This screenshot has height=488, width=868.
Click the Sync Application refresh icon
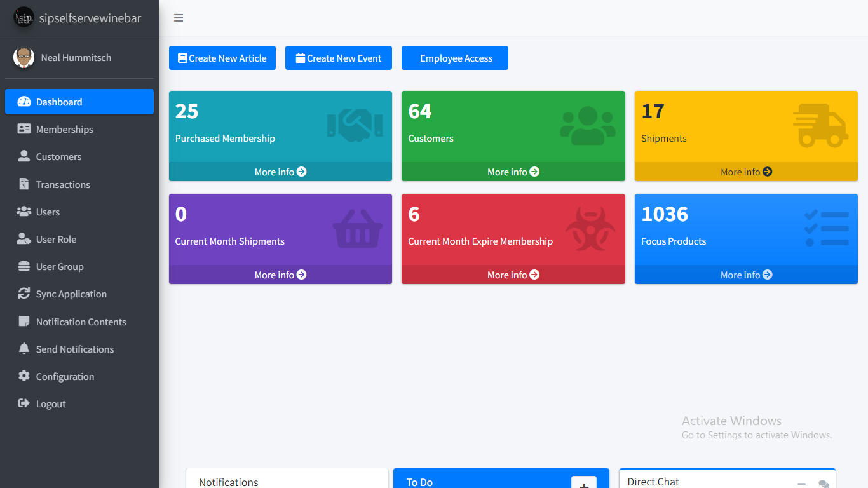pos(24,294)
